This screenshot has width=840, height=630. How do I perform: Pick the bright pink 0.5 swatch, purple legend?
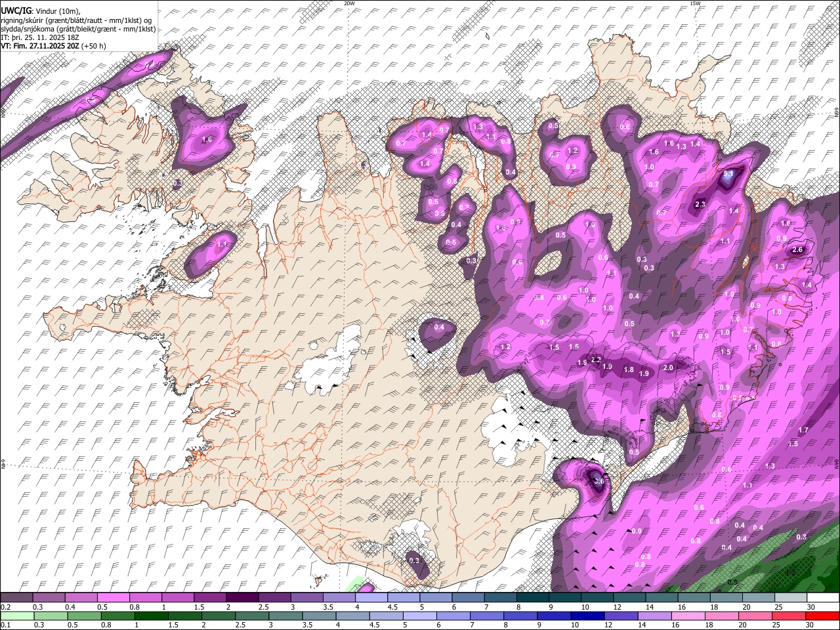click(113, 598)
